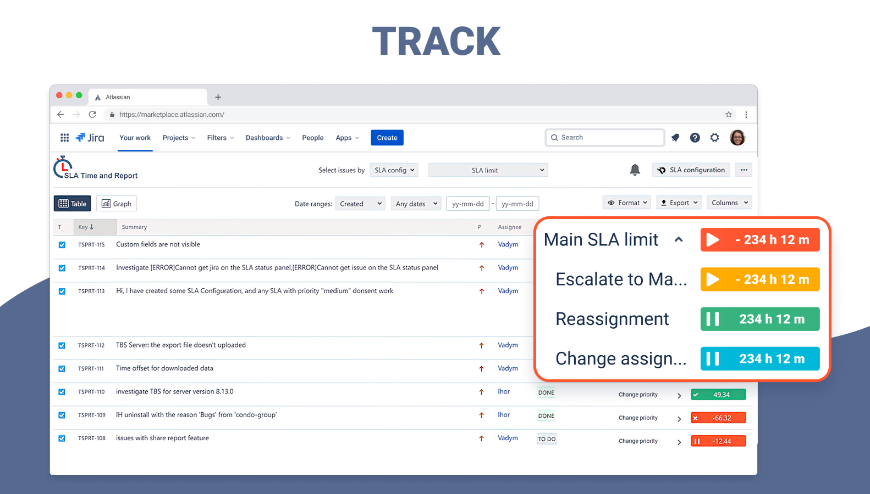Click priority arrow for TSPRT-108
870x494 pixels.
click(x=482, y=438)
